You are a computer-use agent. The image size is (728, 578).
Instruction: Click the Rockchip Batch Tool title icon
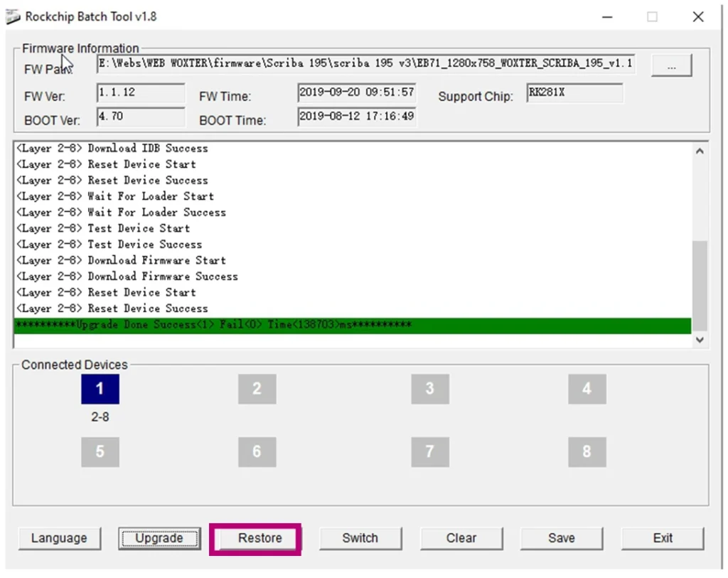click(13, 17)
